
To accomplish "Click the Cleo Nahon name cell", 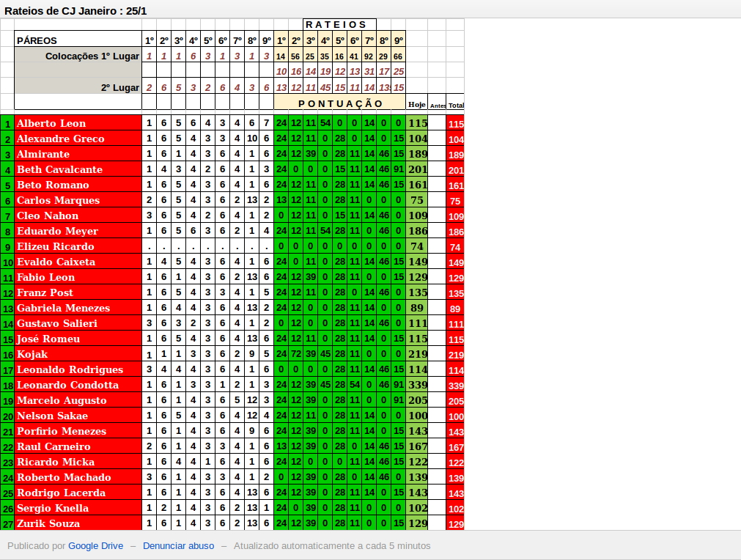I will [78, 215].
